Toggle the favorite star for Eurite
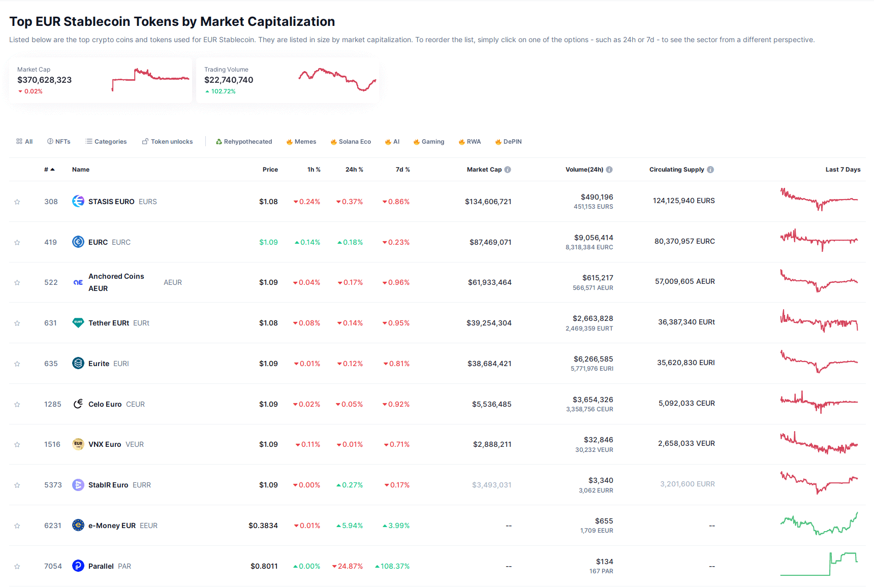 pos(17,364)
